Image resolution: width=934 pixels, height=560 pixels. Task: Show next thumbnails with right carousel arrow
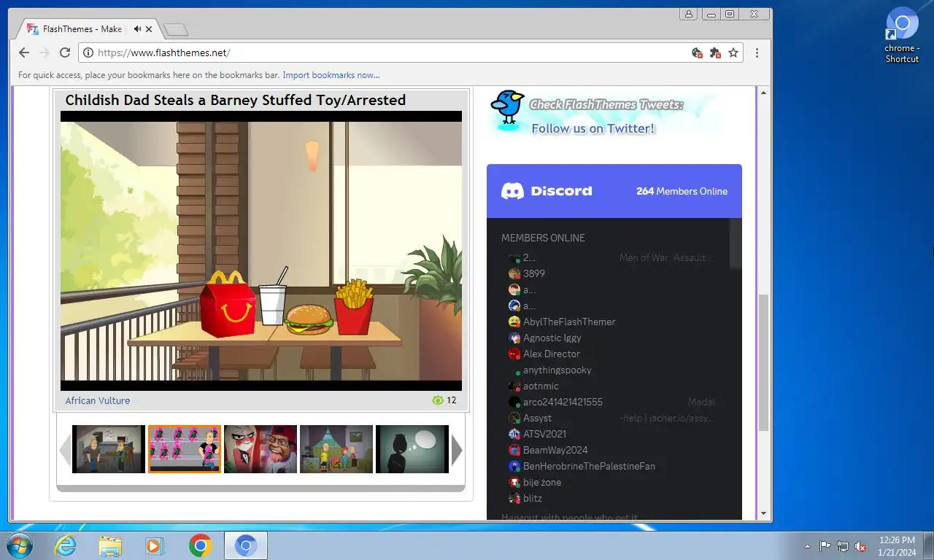click(457, 450)
